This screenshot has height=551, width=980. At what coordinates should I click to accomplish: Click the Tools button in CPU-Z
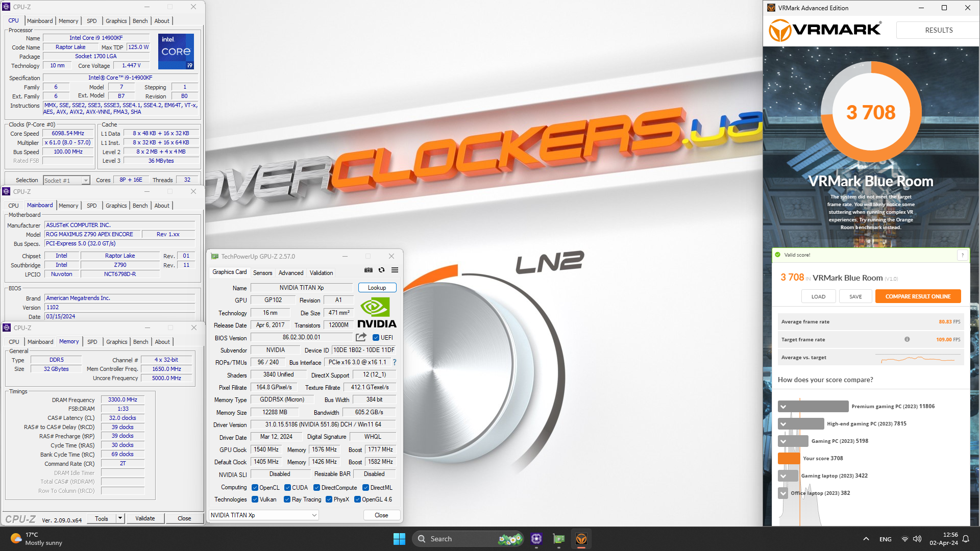click(102, 518)
